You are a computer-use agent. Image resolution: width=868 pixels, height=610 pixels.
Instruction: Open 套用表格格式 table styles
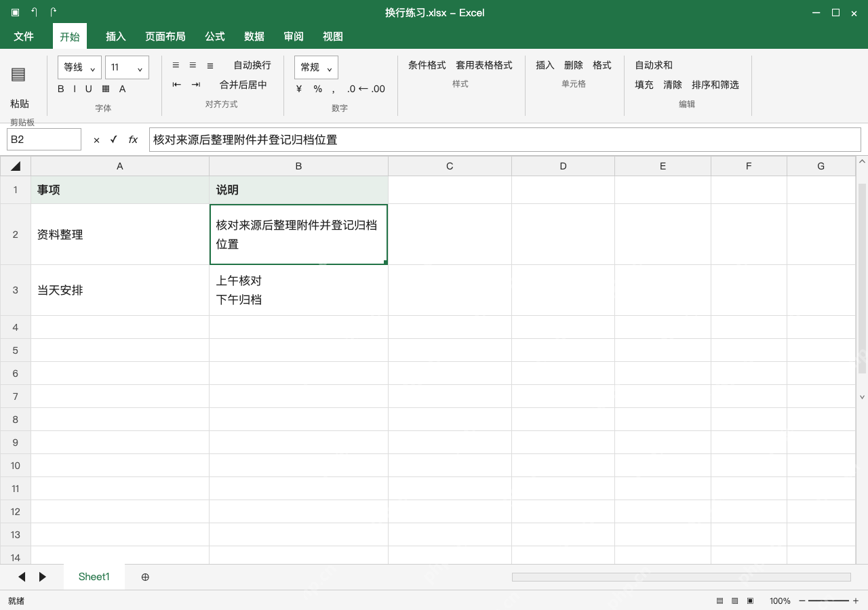[x=484, y=65]
